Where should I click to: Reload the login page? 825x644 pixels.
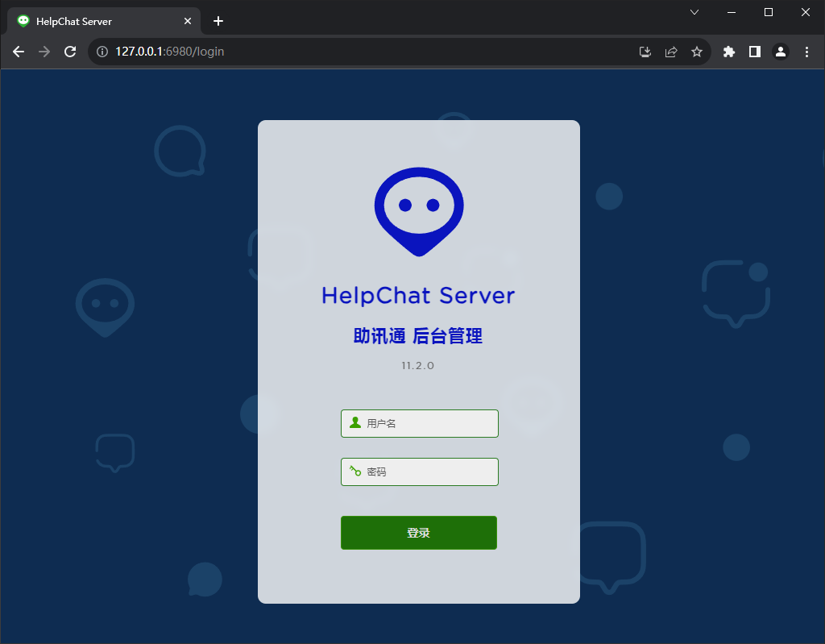point(70,52)
